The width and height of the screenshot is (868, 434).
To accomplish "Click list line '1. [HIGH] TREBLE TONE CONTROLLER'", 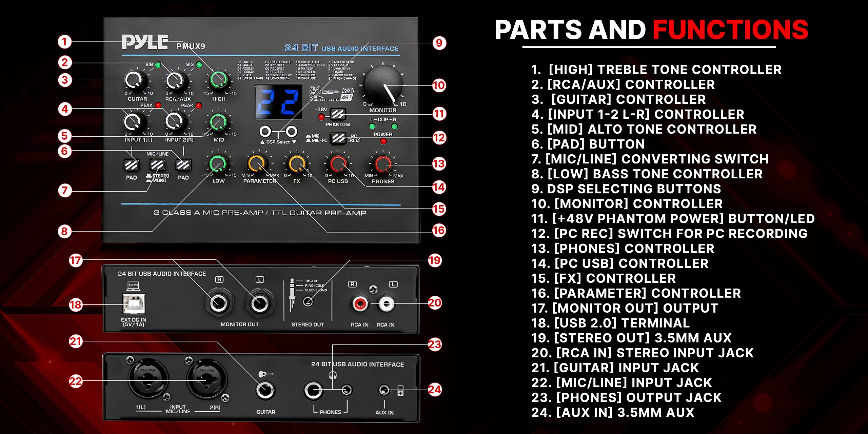I will pyautogui.click(x=656, y=70).
